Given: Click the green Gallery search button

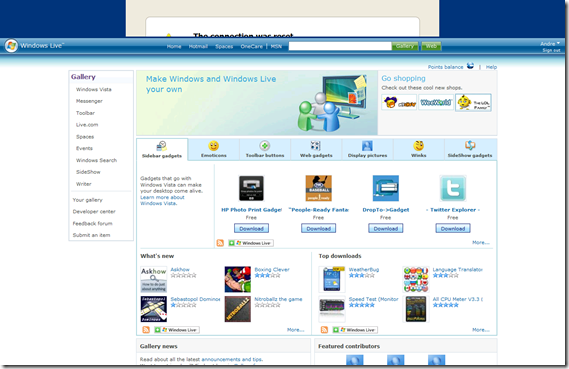Looking at the screenshot, I should click(x=405, y=46).
